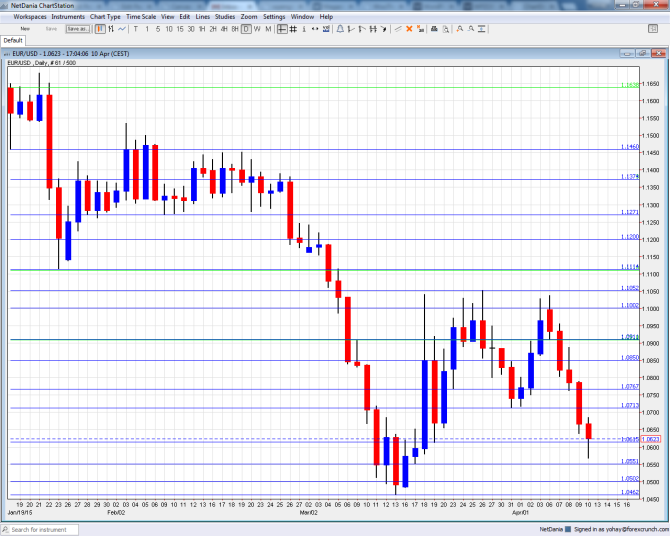Select the 5 minute time scale
Viewport: 670px width, 536px height.
click(158, 29)
